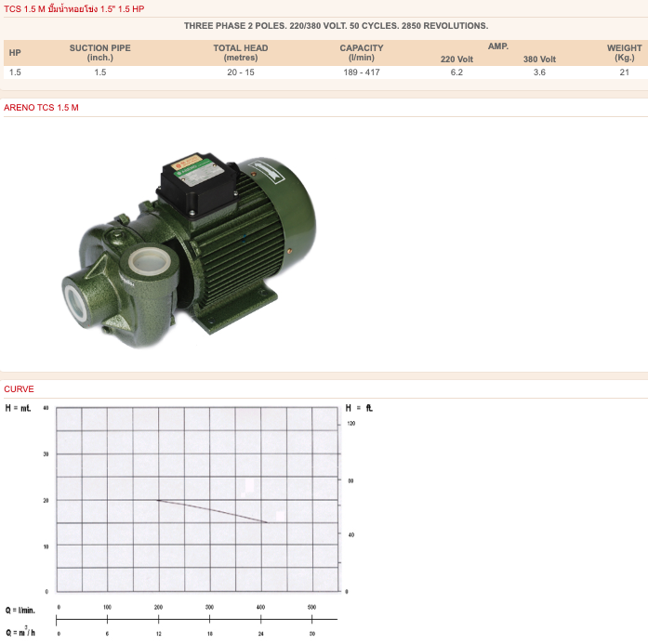Click the 200 tick on l/min axis
The height and width of the screenshot is (644, 648).
(158, 607)
